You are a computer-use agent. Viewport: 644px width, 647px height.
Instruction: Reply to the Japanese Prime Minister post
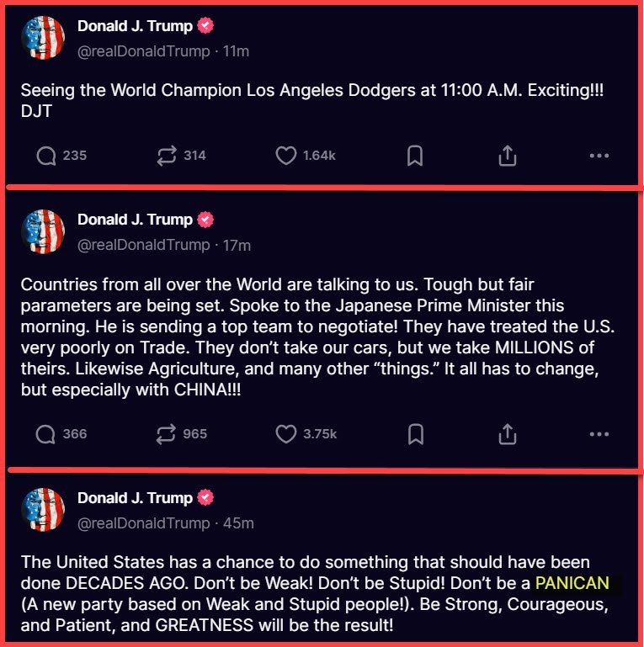(46, 434)
